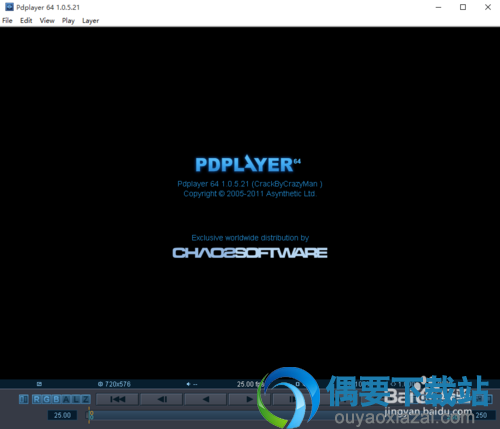Minimize the Pdplayer window
Screen dimensions: 500x429
pos(439,7)
